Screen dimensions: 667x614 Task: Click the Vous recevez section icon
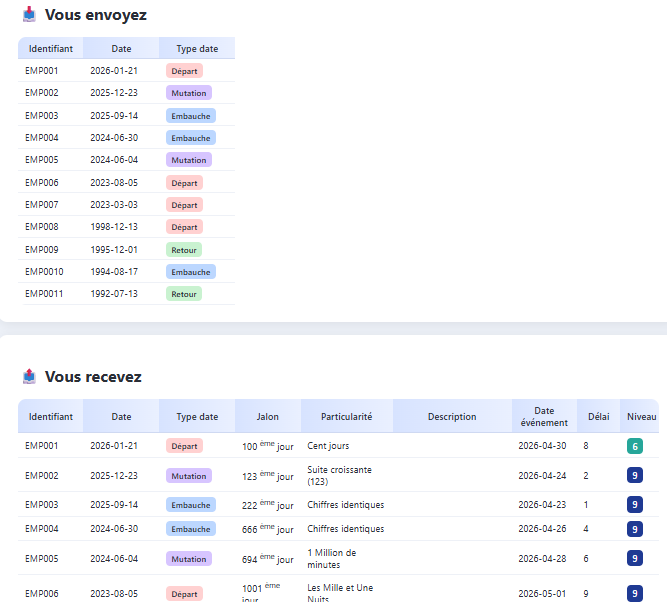click(29, 377)
